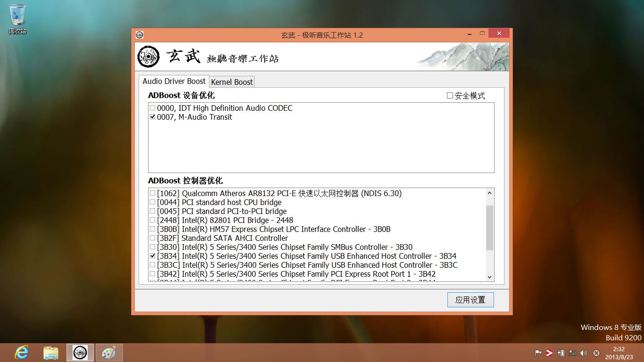Open File Explorer from the taskbar
The height and width of the screenshot is (362, 644).
coord(51,352)
